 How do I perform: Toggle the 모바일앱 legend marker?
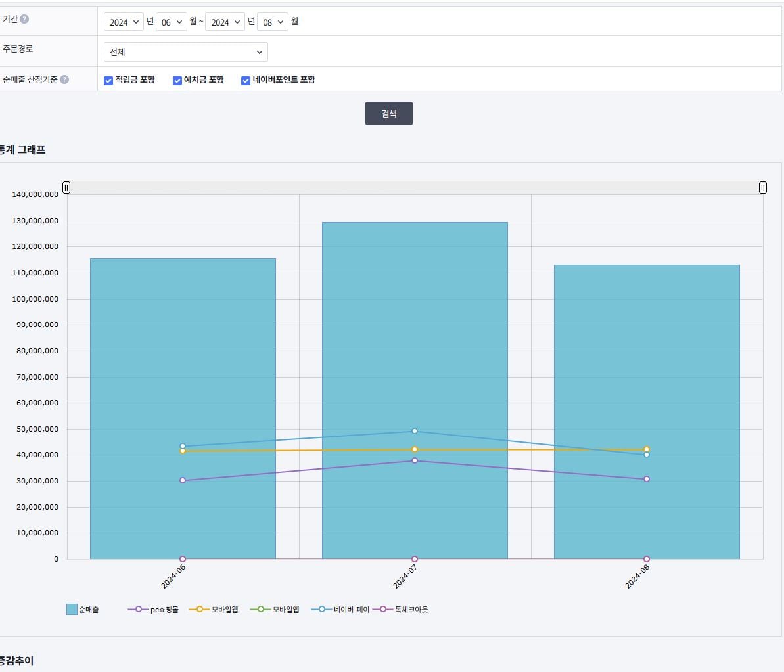click(x=260, y=609)
